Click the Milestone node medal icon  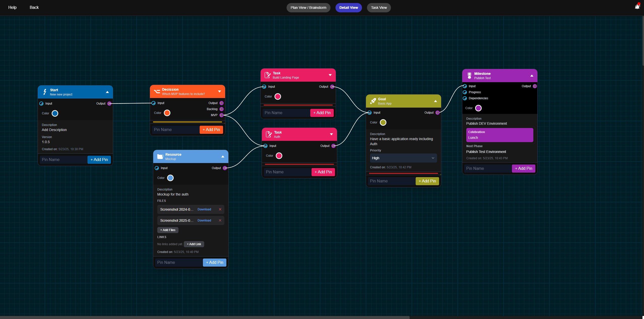469,76
